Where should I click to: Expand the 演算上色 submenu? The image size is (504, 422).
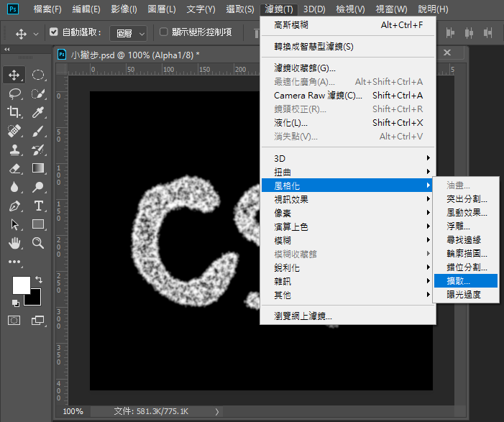point(348,226)
